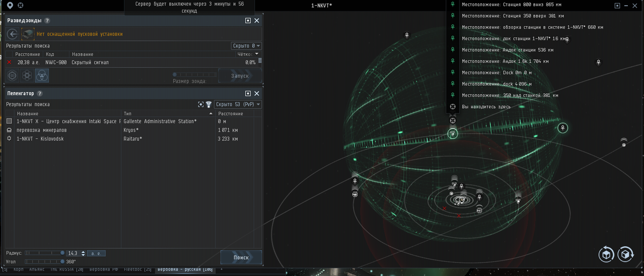Image resolution: width=644 pixels, height=276 pixels.
Task: Click the 'Вы находитесь здесь' crosshair icon
Action: (452, 107)
